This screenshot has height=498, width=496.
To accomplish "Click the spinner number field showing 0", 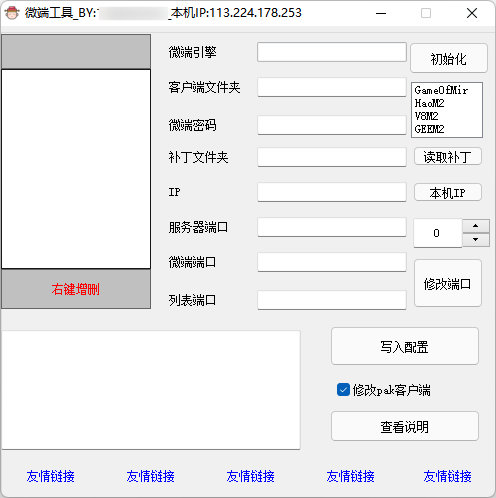I will click(438, 233).
